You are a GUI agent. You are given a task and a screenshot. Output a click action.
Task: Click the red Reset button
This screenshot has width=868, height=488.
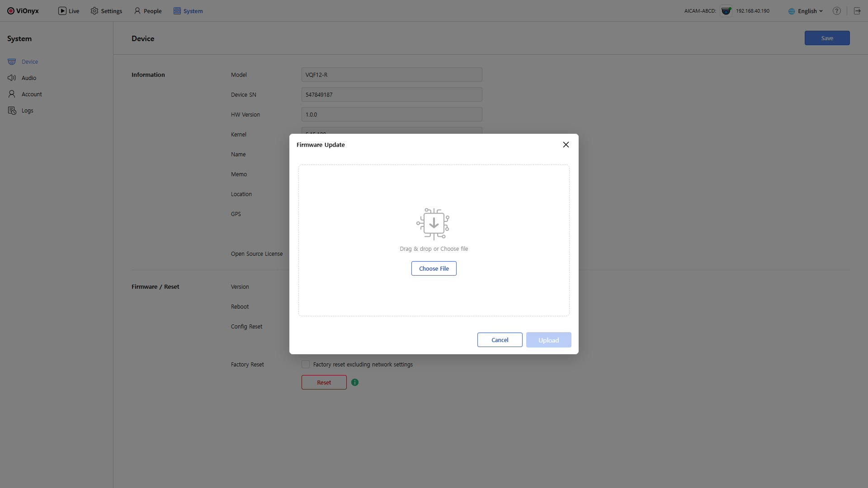(x=324, y=382)
